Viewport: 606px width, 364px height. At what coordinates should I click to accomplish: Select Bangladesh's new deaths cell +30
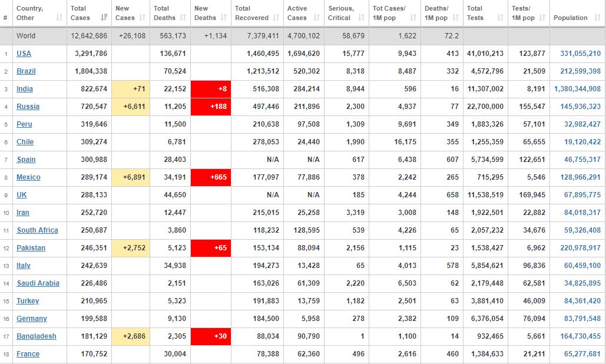click(x=211, y=336)
